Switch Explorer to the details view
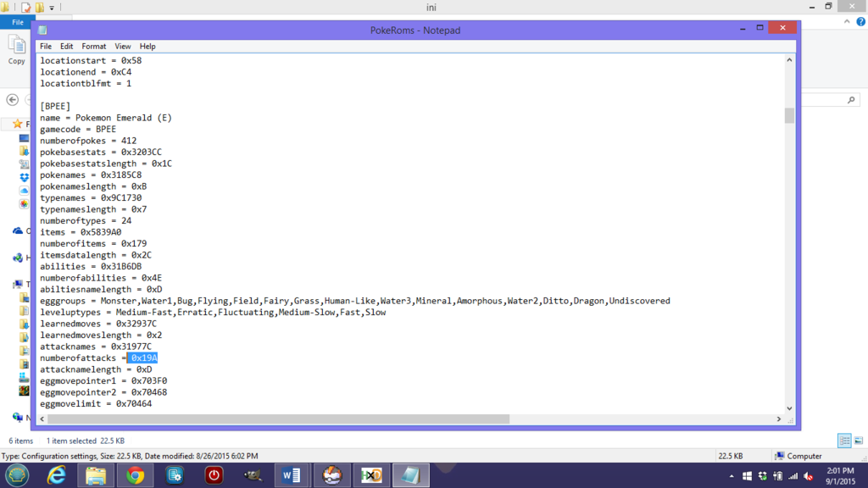The width and height of the screenshot is (868, 488). point(844,441)
